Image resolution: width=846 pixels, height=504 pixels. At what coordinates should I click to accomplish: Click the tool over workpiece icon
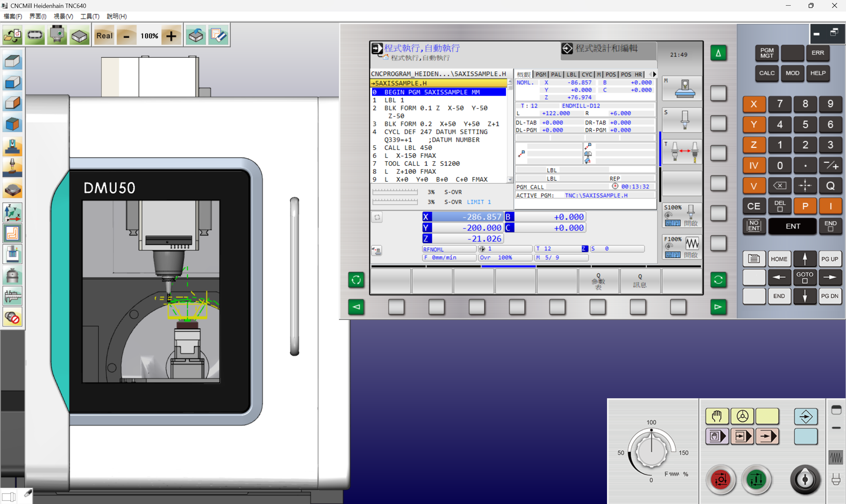(x=13, y=167)
